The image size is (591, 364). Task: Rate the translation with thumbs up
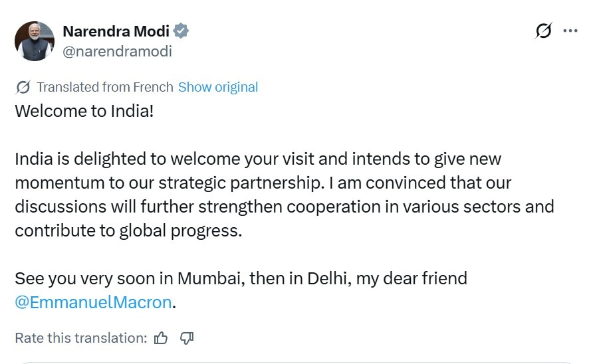[x=161, y=338]
